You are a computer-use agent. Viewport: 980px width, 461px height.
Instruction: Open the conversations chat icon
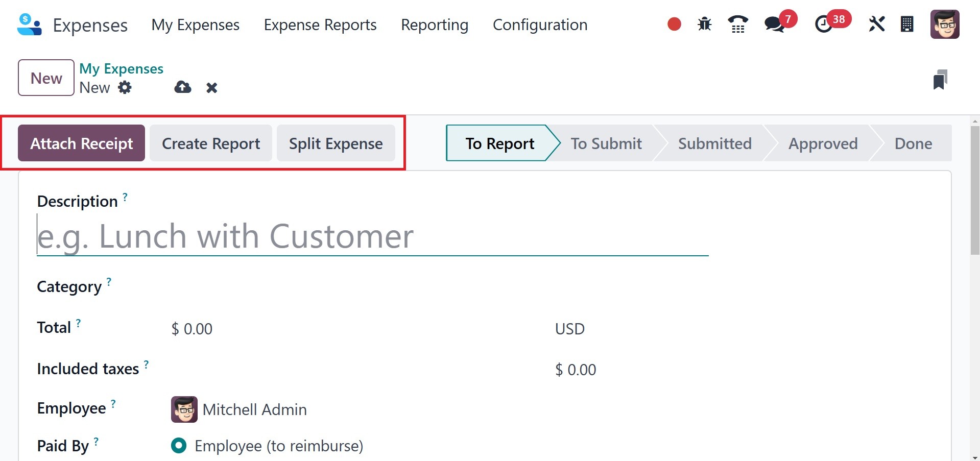click(774, 24)
